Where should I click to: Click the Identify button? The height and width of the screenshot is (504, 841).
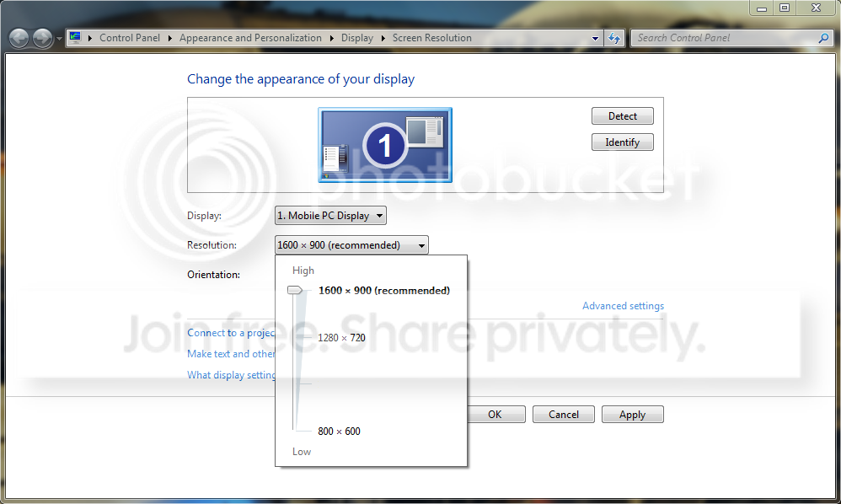(x=622, y=142)
